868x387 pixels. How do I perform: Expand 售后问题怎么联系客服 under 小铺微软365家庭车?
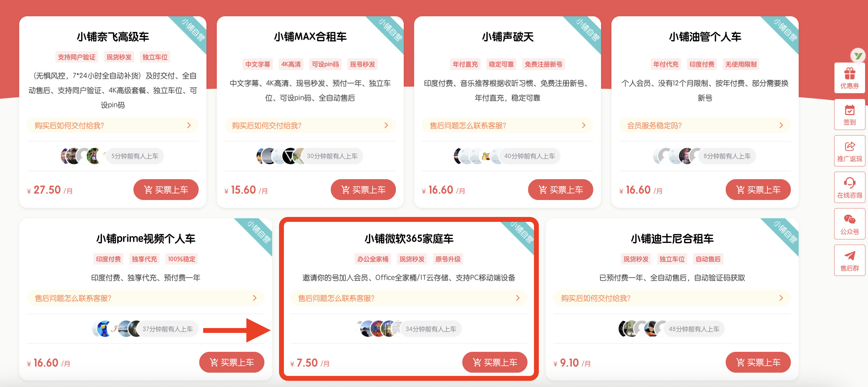(409, 298)
